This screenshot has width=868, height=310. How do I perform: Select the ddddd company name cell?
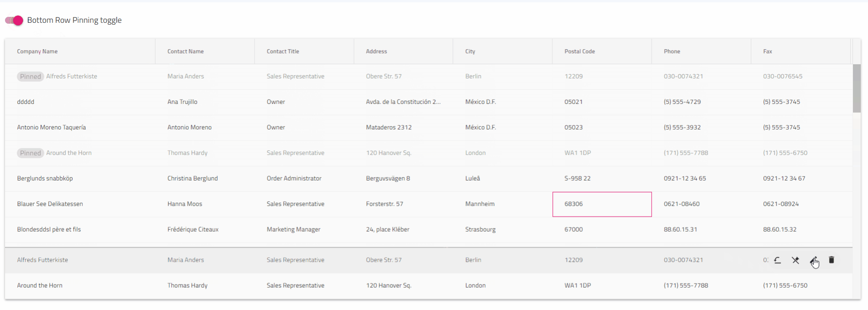(26, 102)
